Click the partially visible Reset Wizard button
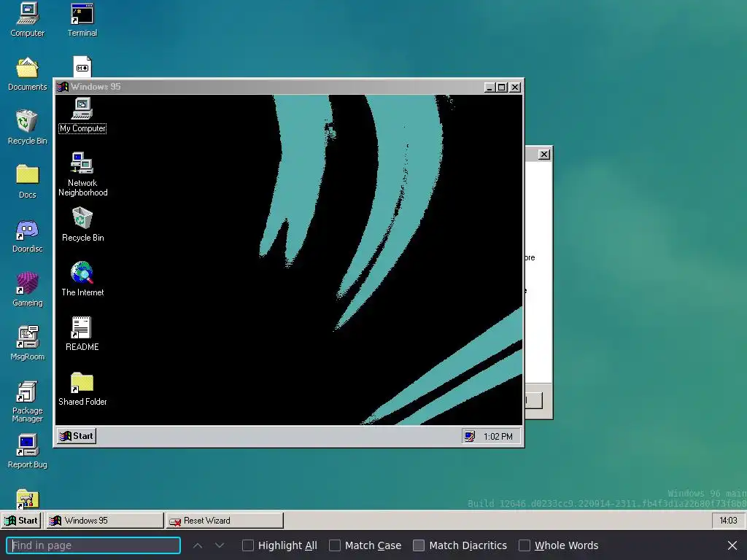The width and height of the screenshot is (747, 560). coord(533,400)
